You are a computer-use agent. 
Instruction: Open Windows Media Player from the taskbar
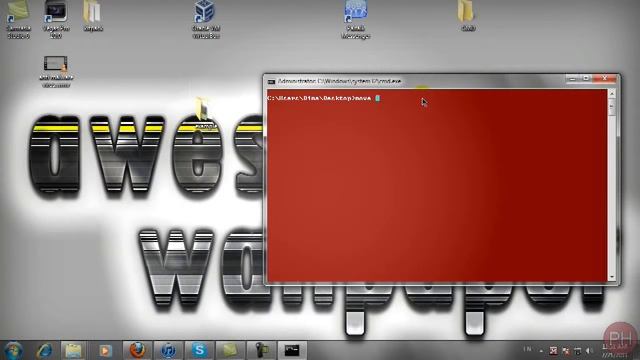pos(105,350)
